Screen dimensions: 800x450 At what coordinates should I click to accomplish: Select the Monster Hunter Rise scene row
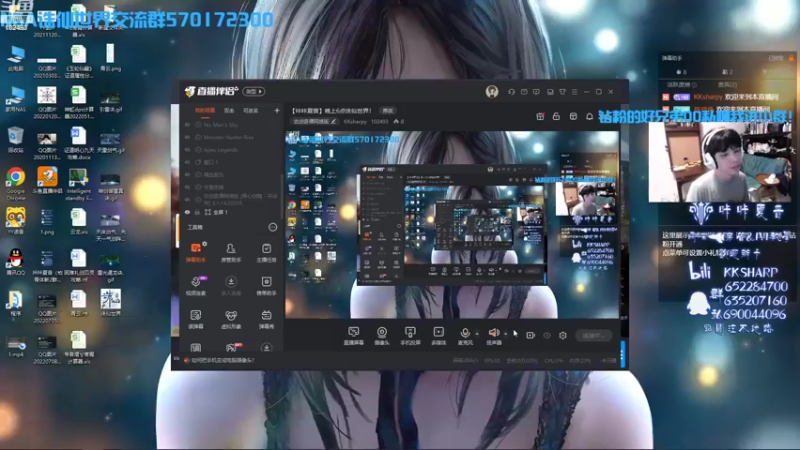[x=232, y=137]
